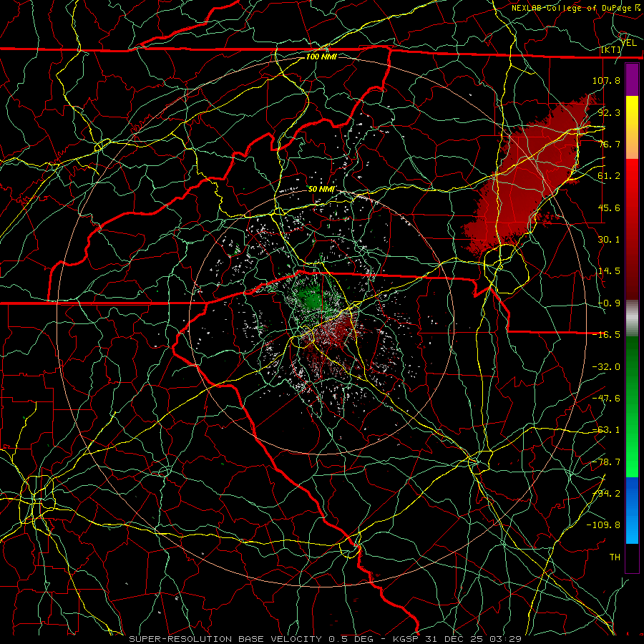This screenshot has width=644, height=644.
Task: Click the 100 NMI range ring label
Action: pos(321,57)
